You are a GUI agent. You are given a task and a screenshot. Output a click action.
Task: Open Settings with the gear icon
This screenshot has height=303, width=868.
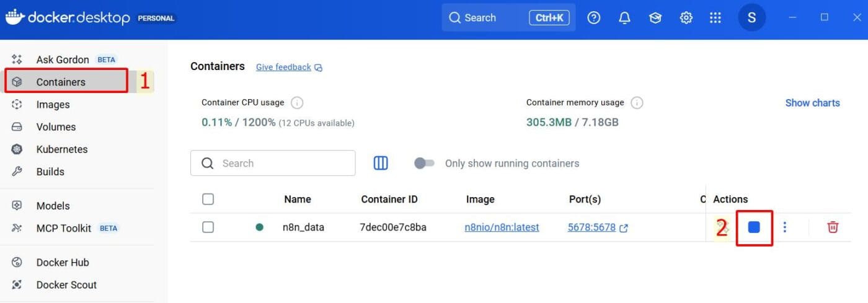(686, 18)
